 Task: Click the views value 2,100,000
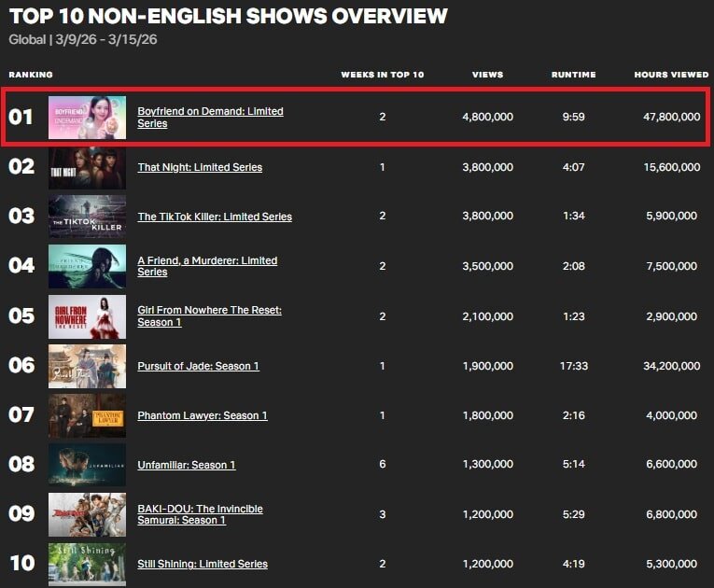488,316
